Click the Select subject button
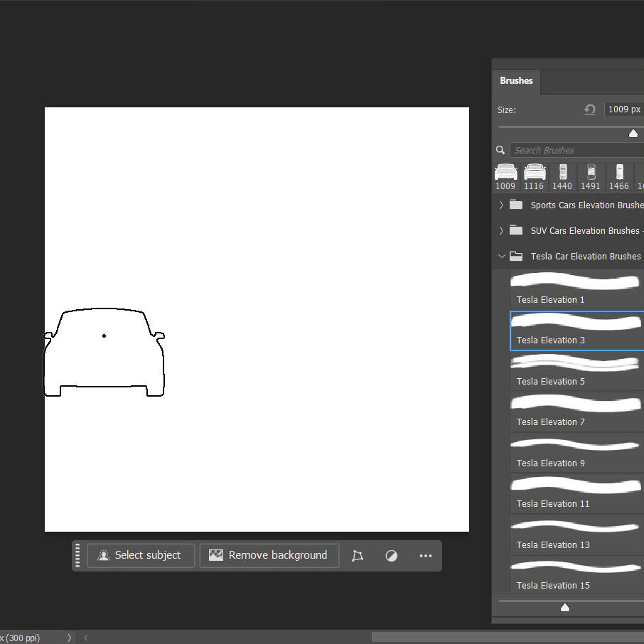This screenshot has width=644, height=644. [141, 555]
